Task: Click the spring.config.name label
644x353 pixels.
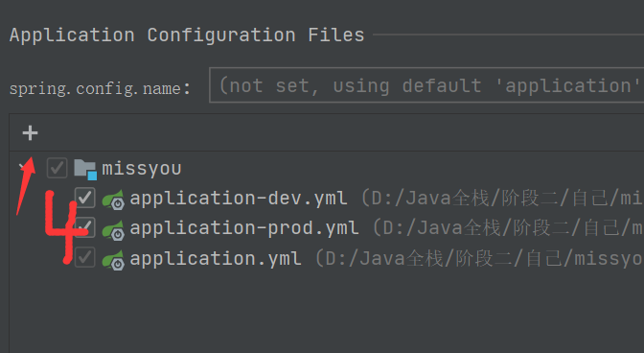Action: (100, 88)
